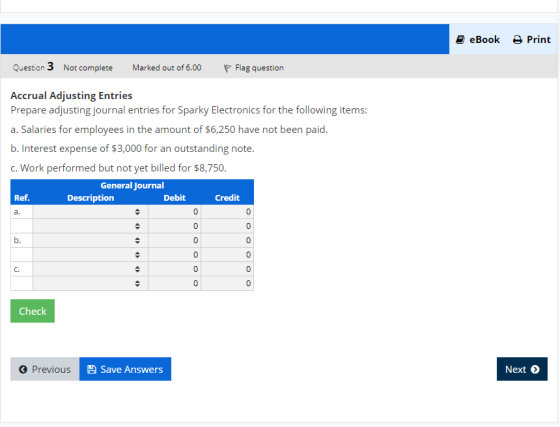The height and width of the screenshot is (427, 560).
Task: Flag question 3 using the flag icon
Action: coord(227,68)
